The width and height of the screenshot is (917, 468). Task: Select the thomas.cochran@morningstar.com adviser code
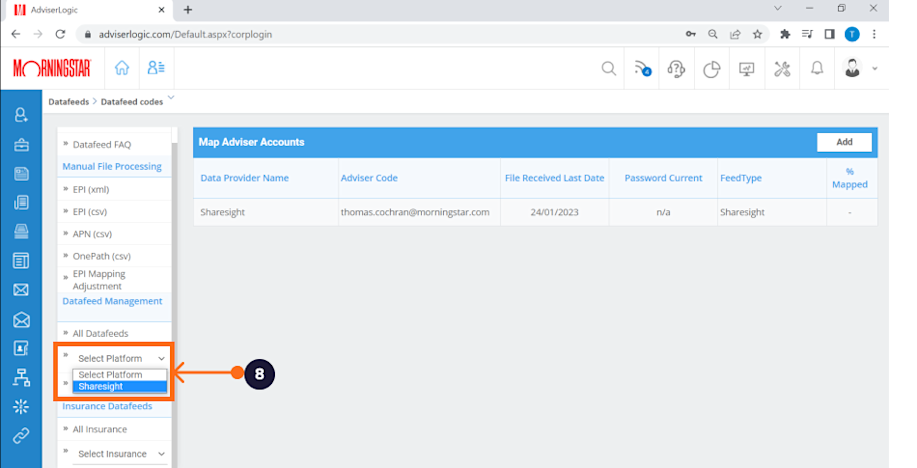415,212
